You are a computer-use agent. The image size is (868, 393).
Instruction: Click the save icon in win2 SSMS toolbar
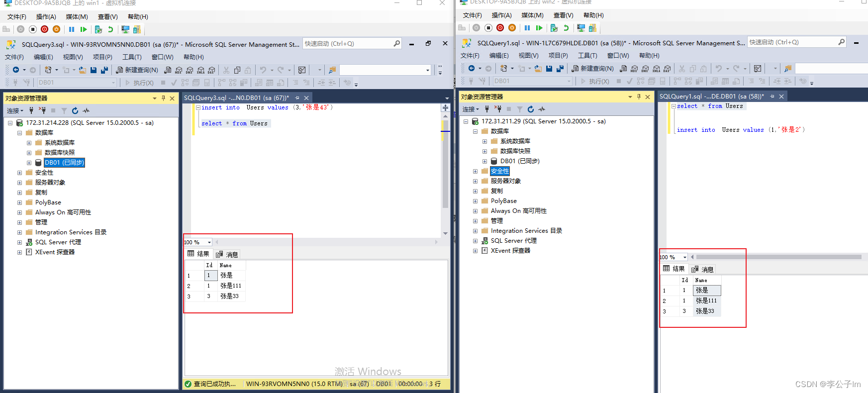(549, 69)
